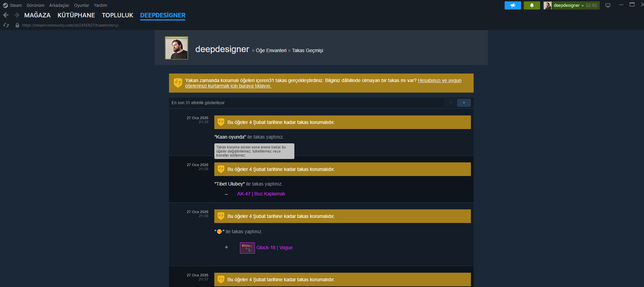The image size is (644, 287).
Task: Switch to the KÜTÜPHANE tab
Action: pos(76,15)
